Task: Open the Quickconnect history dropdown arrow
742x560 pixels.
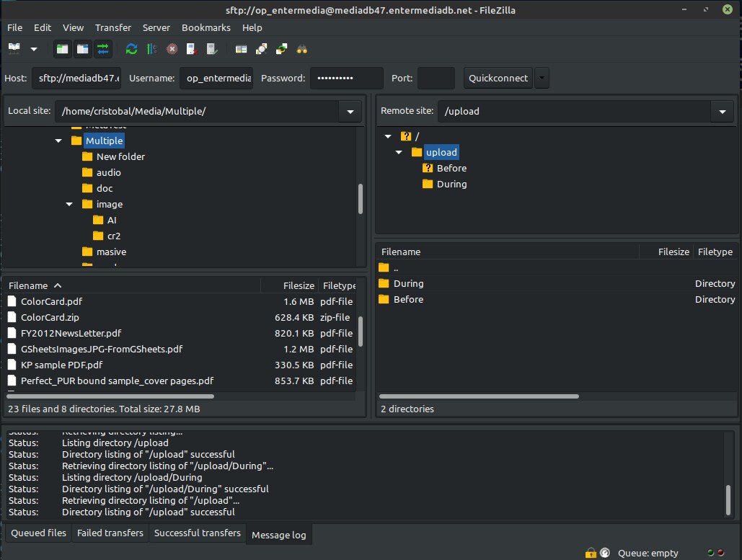Action: [x=541, y=78]
